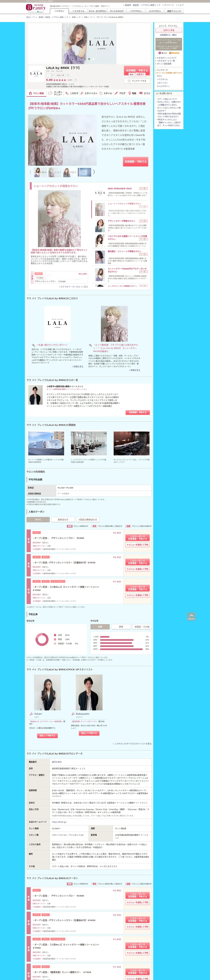Open the クーポン・メニュー tab with ticket icon
This screenshot has height=980, width=210.
56,93
